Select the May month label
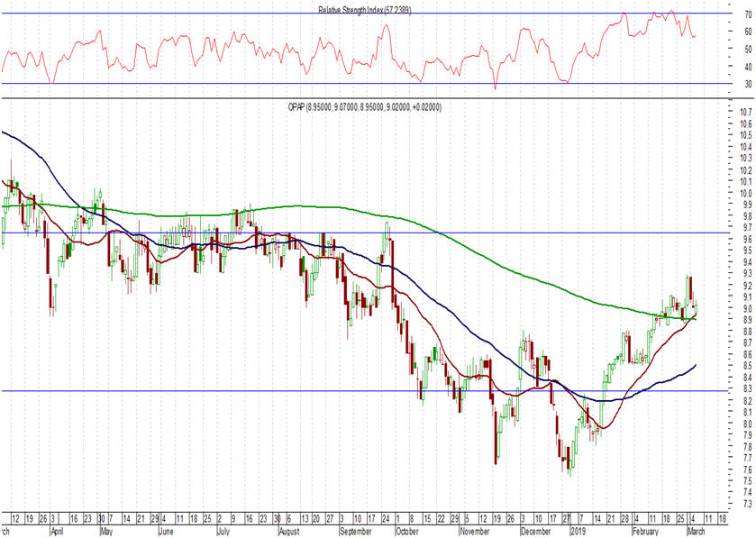 [106, 532]
